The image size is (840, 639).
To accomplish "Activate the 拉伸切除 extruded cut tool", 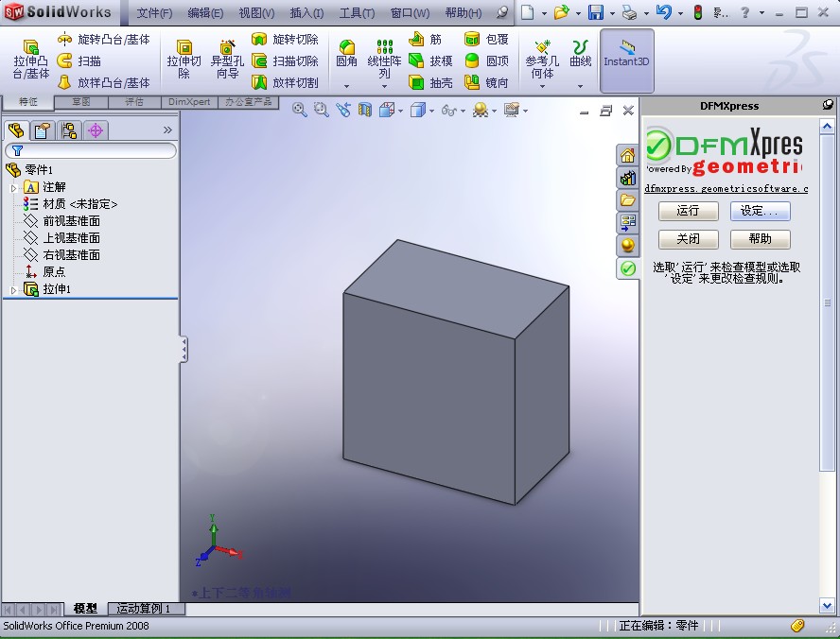I will click(184, 60).
